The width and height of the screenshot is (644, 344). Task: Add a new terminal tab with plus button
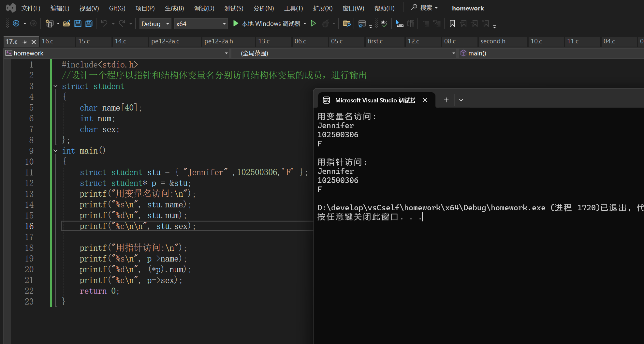[x=446, y=100]
